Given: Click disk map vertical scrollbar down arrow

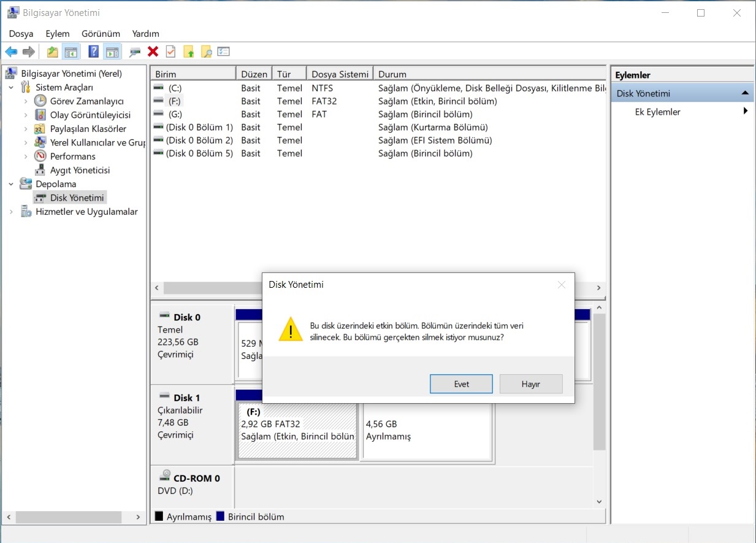Looking at the screenshot, I should (x=600, y=501).
